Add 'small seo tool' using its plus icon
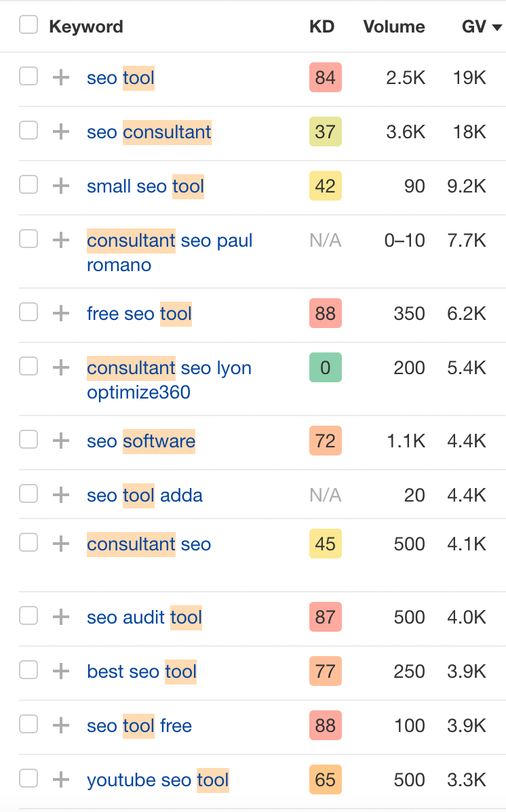Screen dimensions: 506x812 tap(60, 185)
